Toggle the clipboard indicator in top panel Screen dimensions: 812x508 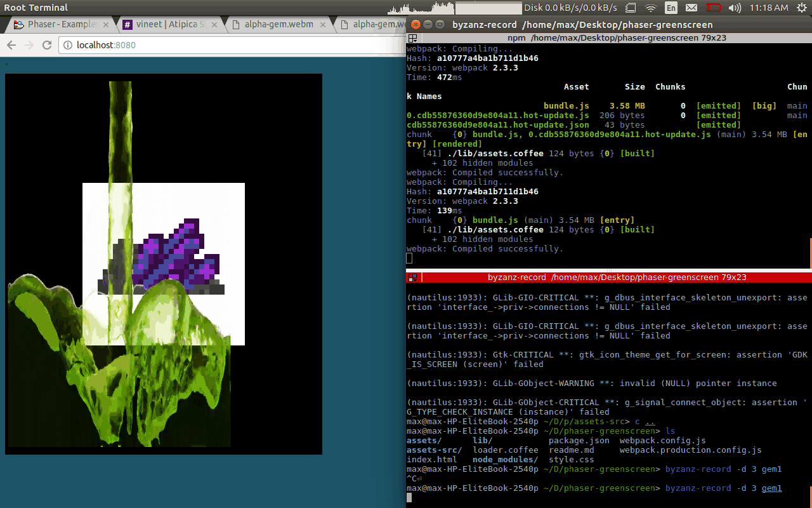(629, 8)
